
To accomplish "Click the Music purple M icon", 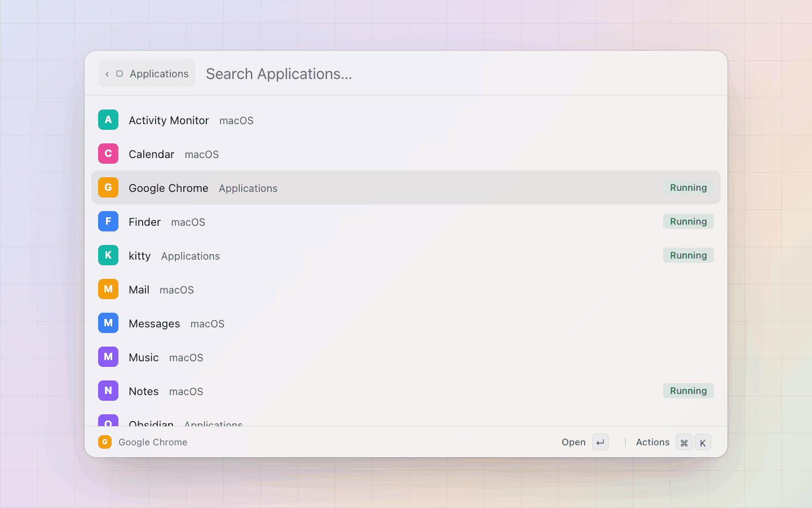I will pos(108,357).
